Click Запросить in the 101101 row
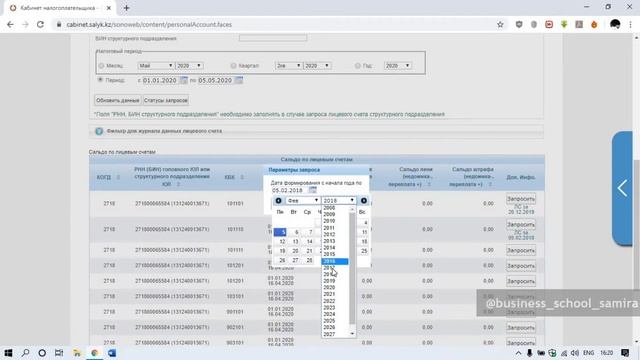Image resolution: width=640 pixels, height=360 pixels. click(521, 199)
